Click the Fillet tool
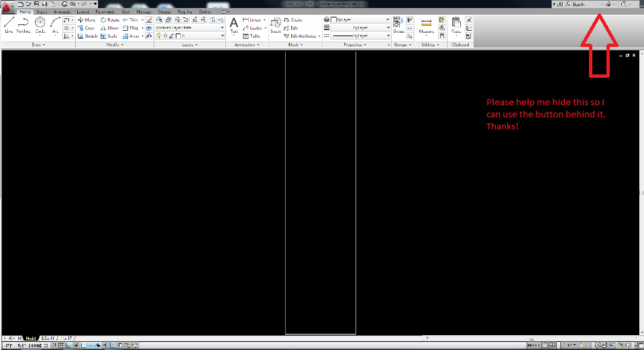 [x=131, y=28]
